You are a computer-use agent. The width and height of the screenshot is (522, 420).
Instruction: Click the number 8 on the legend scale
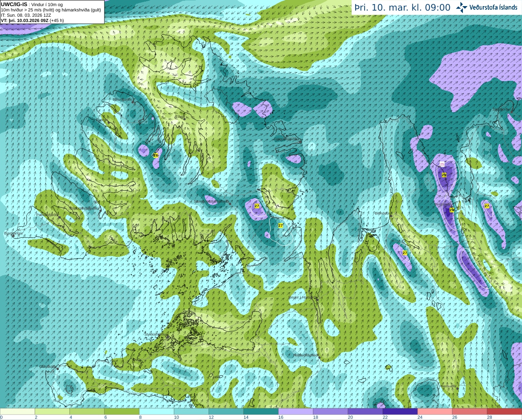pyautogui.click(x=141, y=417)
